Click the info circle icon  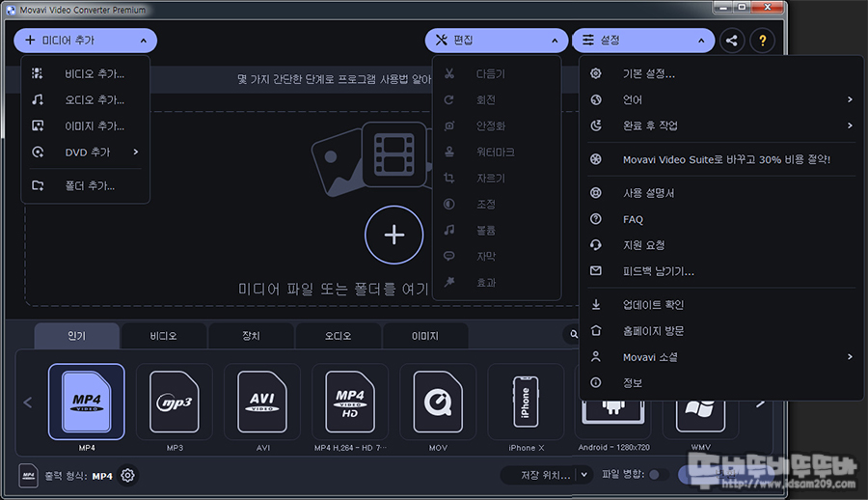[x=596, y=382]
